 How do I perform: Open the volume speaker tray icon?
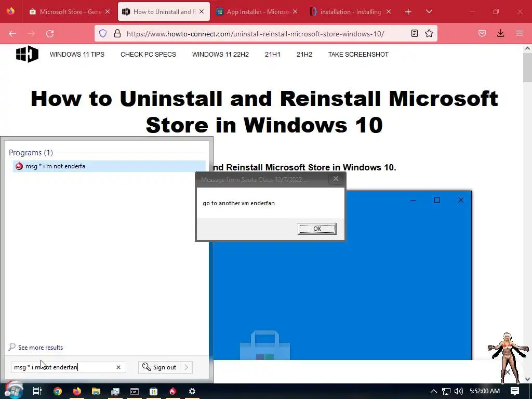point(459,391)
